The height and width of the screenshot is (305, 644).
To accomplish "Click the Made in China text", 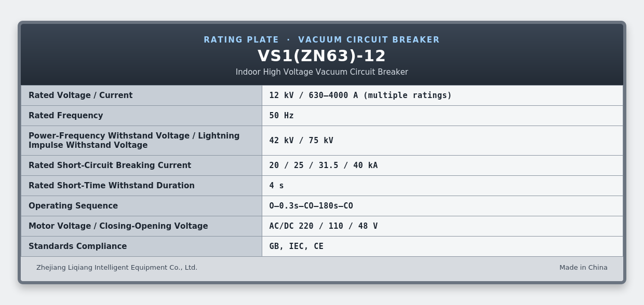I will tap(583, 268).
